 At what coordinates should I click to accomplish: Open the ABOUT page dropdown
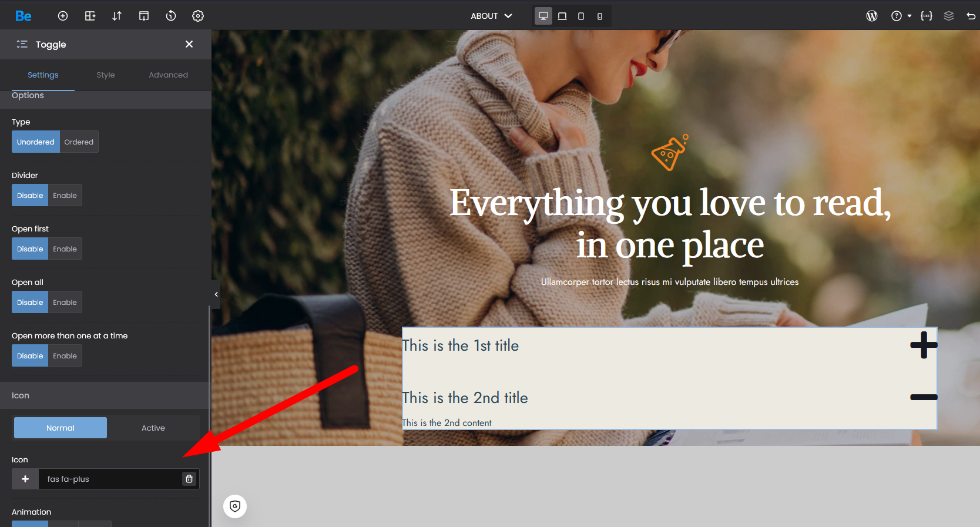pos(491,16)
